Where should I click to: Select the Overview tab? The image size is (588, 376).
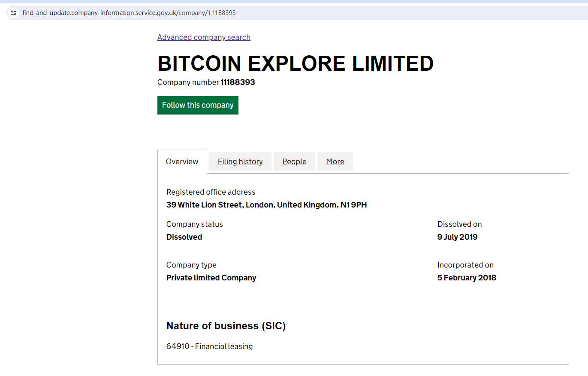coord(182,162)
